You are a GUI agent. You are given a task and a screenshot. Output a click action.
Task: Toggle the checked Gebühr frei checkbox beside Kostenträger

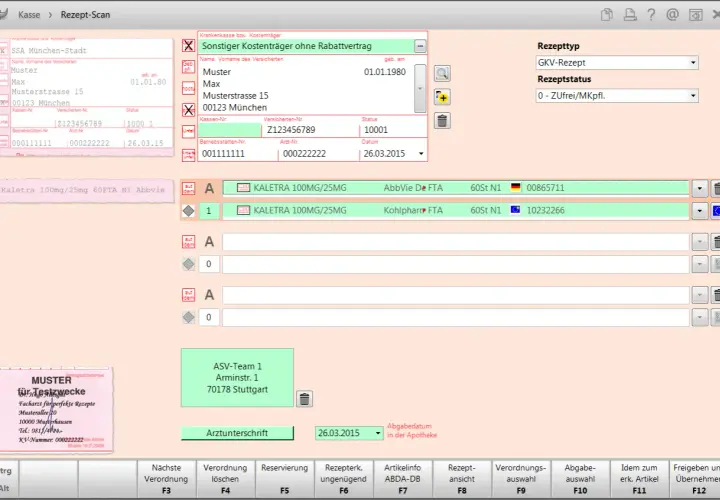pos(188,45)
